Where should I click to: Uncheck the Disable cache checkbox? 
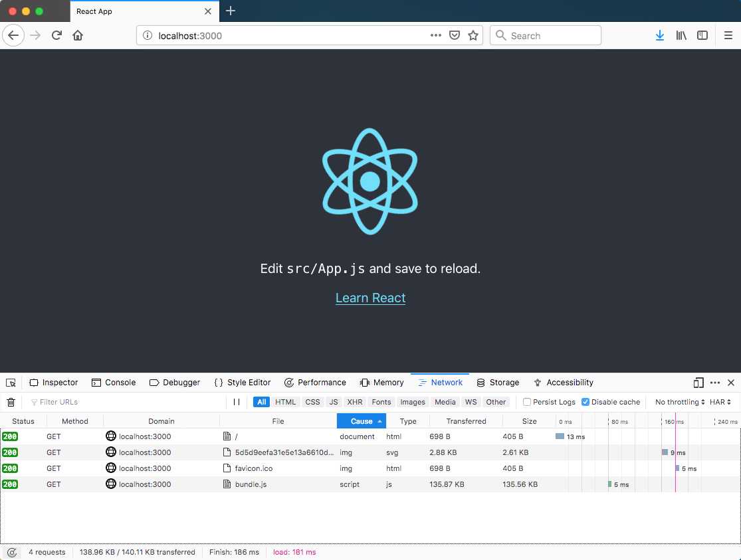click(x=585, y=402)
